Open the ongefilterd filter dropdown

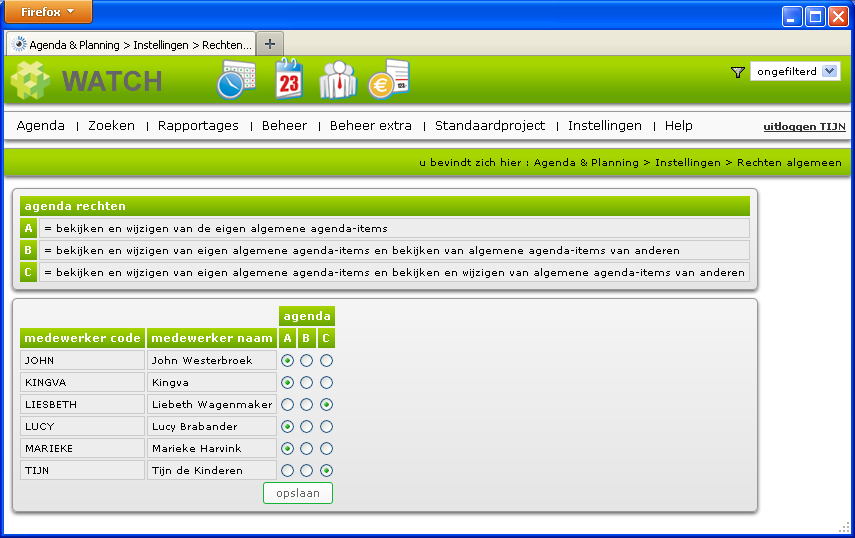tap(795, 71)
